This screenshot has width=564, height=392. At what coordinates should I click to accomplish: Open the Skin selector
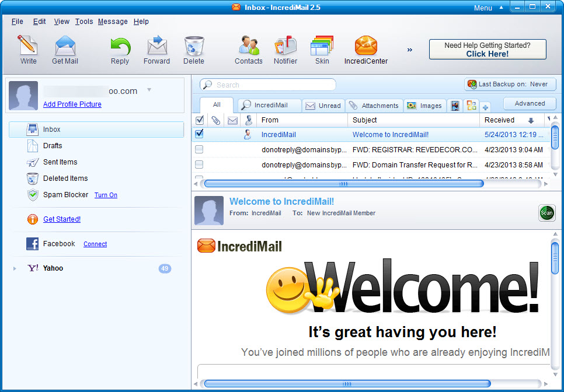pyautogui.click(x=322, y=50)
